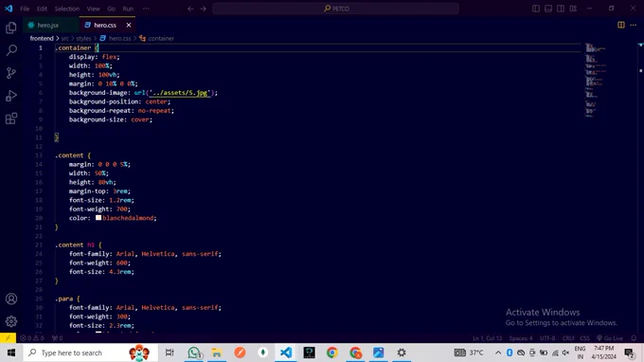Image resolution: width=644 pixels, height=362 pixels.
Task: Open Run and Debug view
Action: [11, 96]
